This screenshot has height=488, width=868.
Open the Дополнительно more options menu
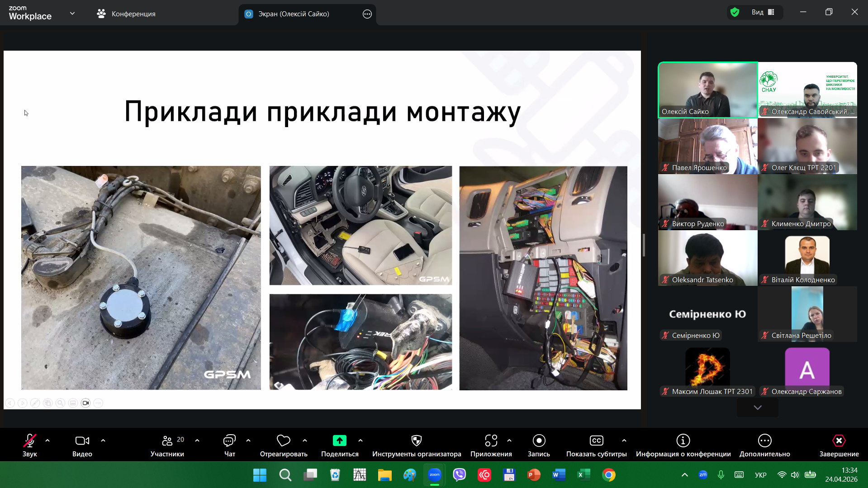click(x=764, y=441)
